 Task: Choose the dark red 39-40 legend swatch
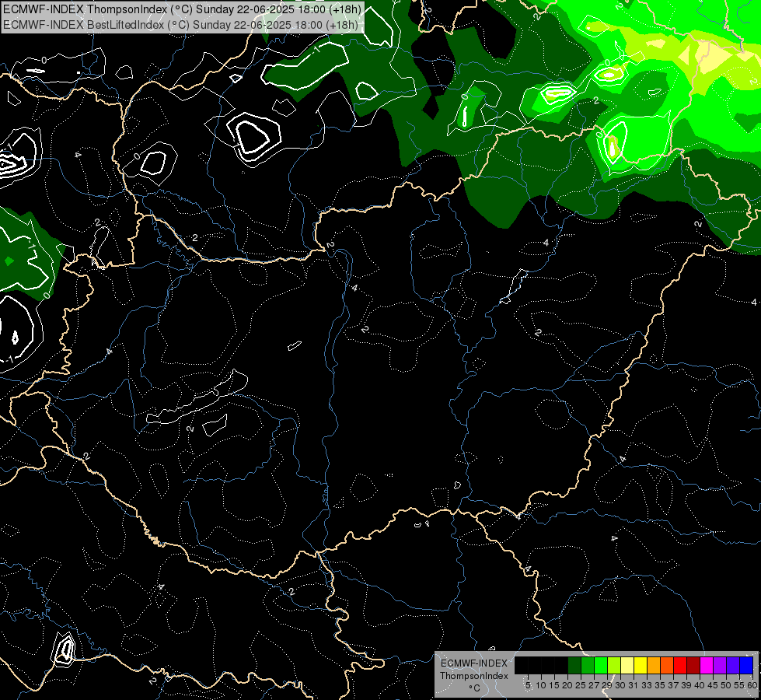click(x=693, y=665)
